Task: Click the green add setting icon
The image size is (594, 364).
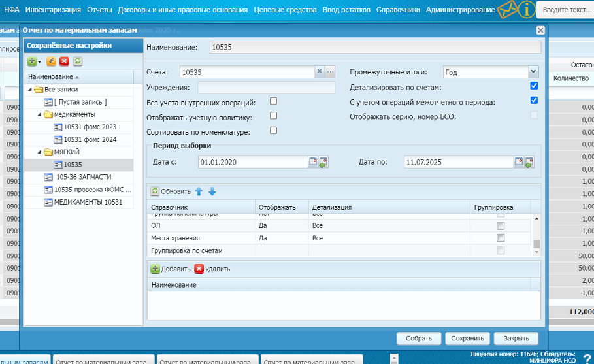Action: click(32, 61)
